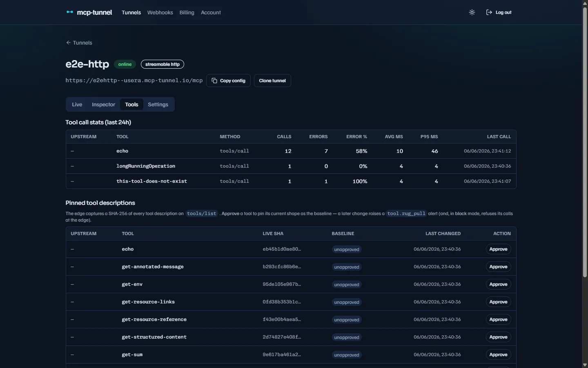Screen dimensions: 588x368
Task: Open the Webhooks nav item
Action: pos(160,12)
